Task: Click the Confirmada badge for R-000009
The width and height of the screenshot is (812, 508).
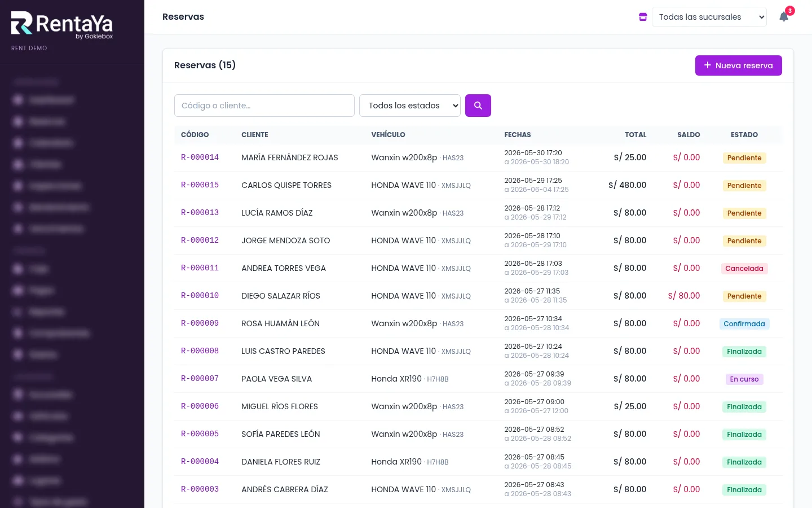Action: (744, 324)
